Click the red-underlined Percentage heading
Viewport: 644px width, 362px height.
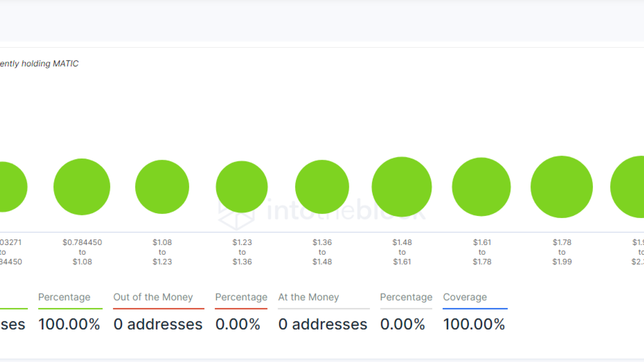click(x=241, y=297)
